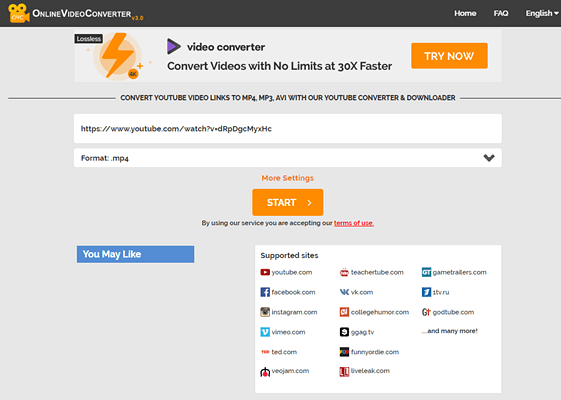Click the Instagram icon in supported sites
The width and height of the screenshot is (561, 400).
265,312
